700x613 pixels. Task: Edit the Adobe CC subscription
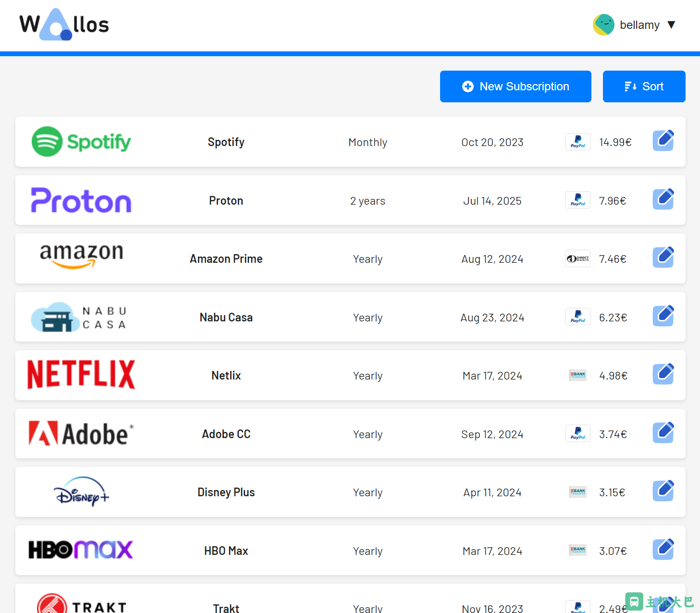(x=663, y=432)
